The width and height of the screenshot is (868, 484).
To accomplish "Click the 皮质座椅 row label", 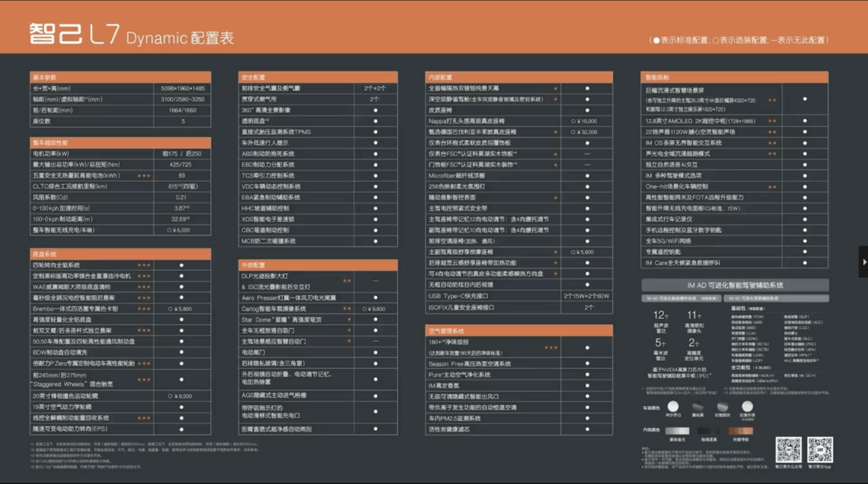I will click(440, 110).
